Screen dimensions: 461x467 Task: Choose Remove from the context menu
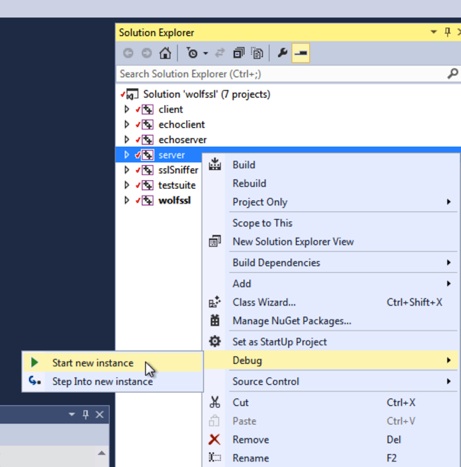point(330,440)
